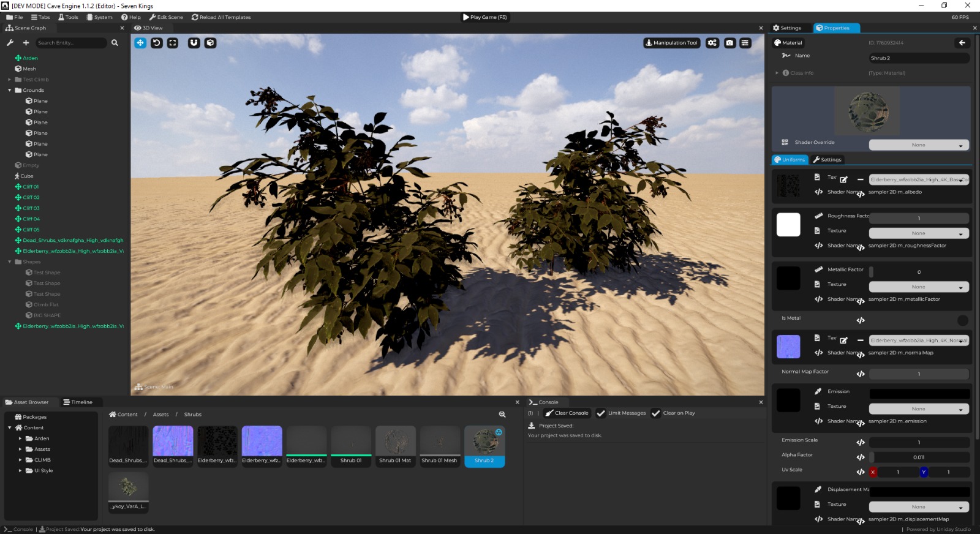Edit the normal map texture pencil icon
The height and width of the screenshot is (534, 980).
[843, 340]
